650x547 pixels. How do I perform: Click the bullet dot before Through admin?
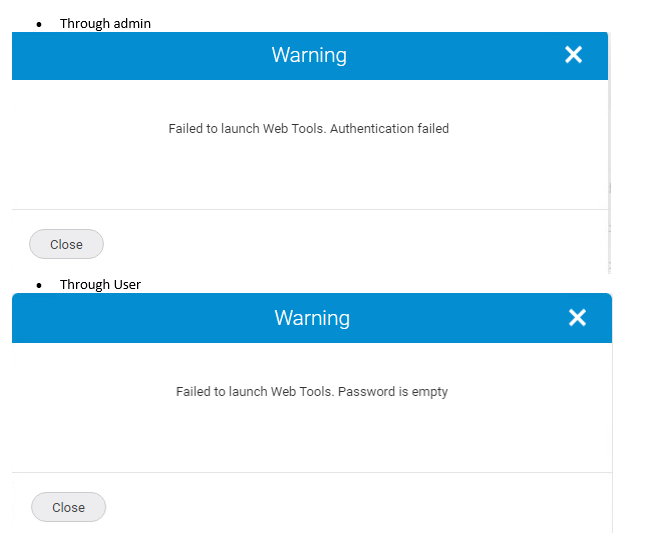(x=39, y=25)
